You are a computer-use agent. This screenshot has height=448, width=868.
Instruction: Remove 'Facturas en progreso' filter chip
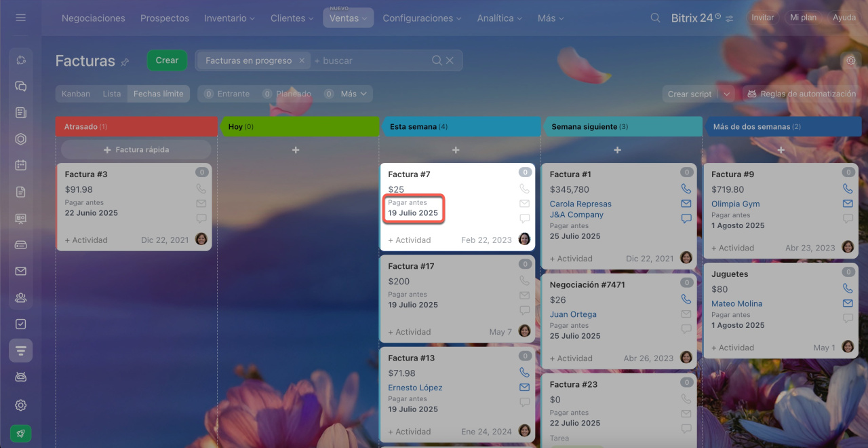(x=302, y=60)
